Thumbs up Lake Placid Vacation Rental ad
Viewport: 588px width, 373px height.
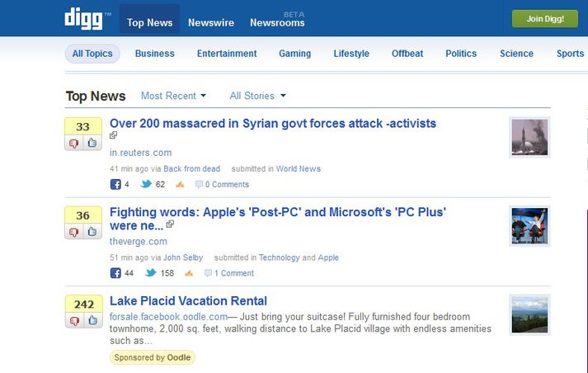coord(92,321)
